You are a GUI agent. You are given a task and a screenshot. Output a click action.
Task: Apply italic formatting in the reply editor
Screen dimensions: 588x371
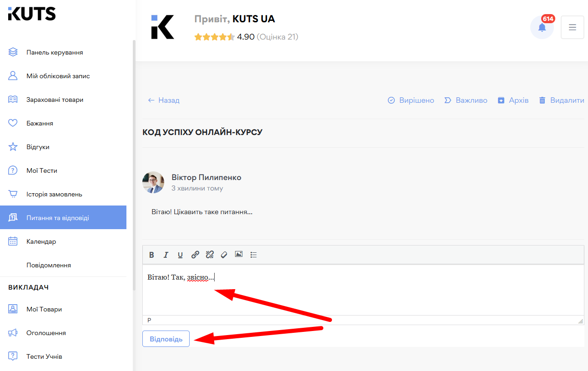tap(166, 255)
